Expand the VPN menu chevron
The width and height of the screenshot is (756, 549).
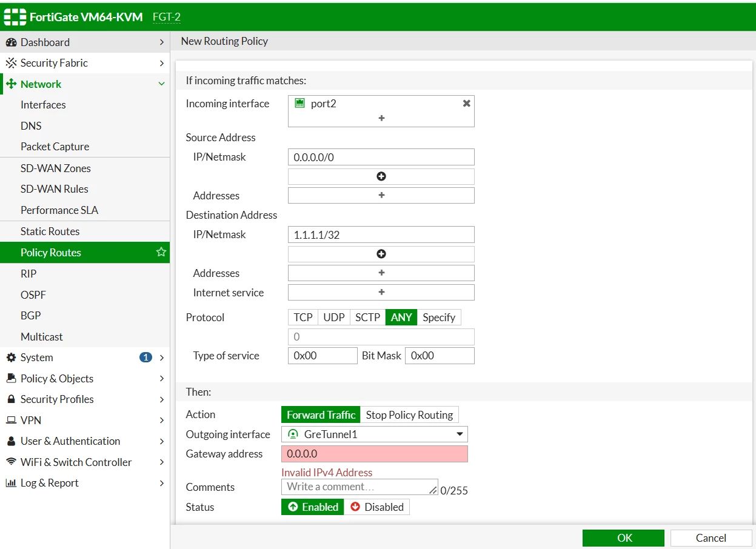(161, 421)
